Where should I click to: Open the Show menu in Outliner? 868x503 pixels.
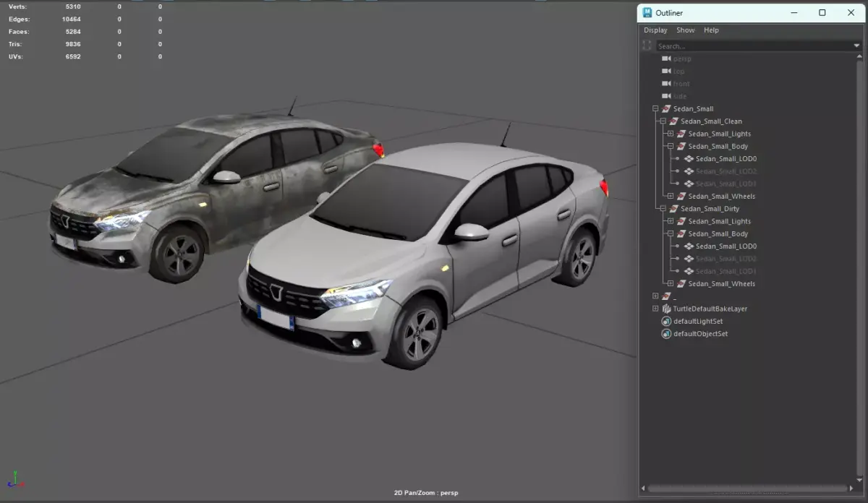[686, 30]
